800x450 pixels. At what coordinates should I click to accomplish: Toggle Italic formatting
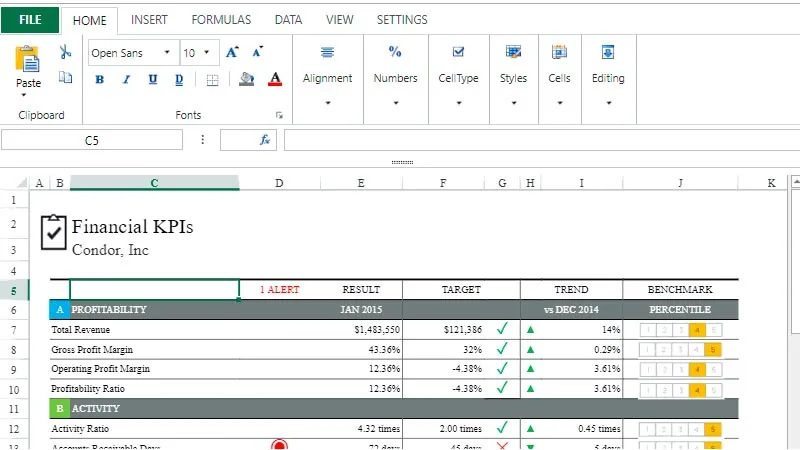127,79
